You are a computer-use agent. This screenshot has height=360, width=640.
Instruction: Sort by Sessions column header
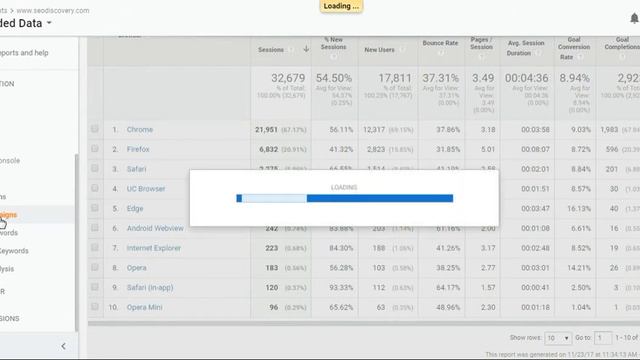[x=271, y=50]
